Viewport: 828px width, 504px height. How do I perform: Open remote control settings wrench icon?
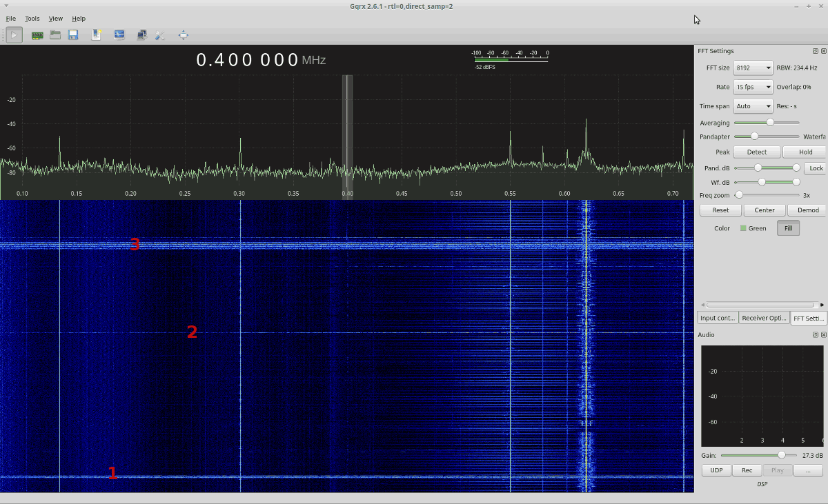(160, 35)
